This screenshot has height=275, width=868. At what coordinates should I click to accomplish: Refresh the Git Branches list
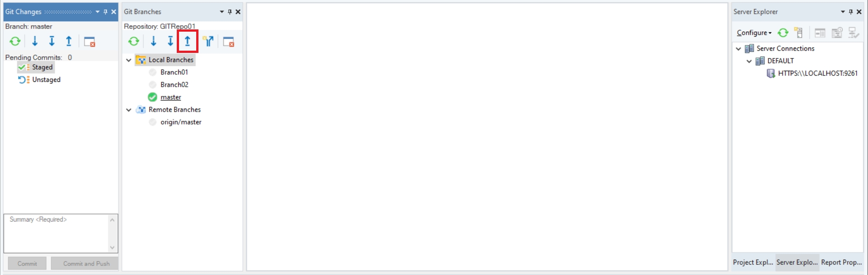coord(134,42)
